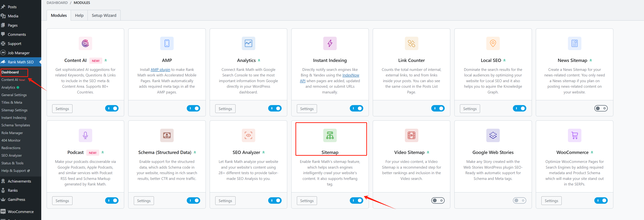This screenshot has height=220, width=644.
Task: Open Settings for Sitemap module
Action: click(x=307, y=201)
